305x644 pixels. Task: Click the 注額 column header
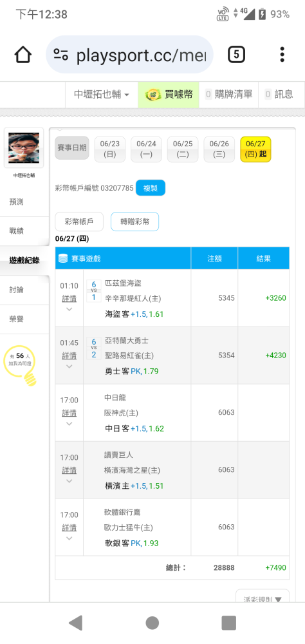[214, 258]
